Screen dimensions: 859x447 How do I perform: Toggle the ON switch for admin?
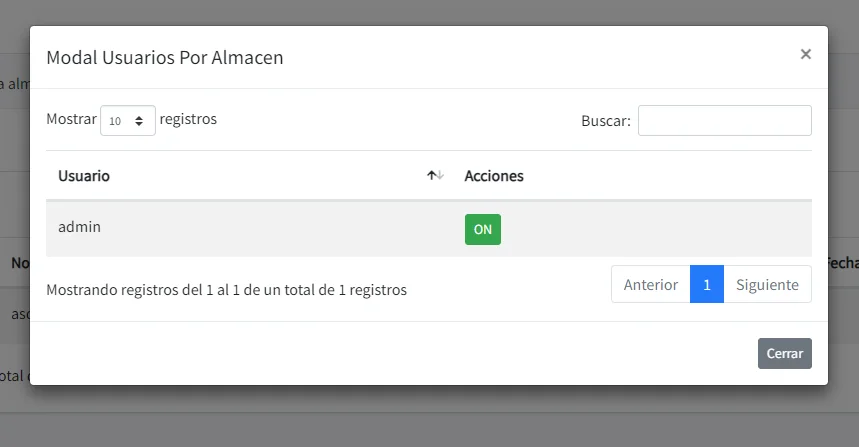(482, 229)
